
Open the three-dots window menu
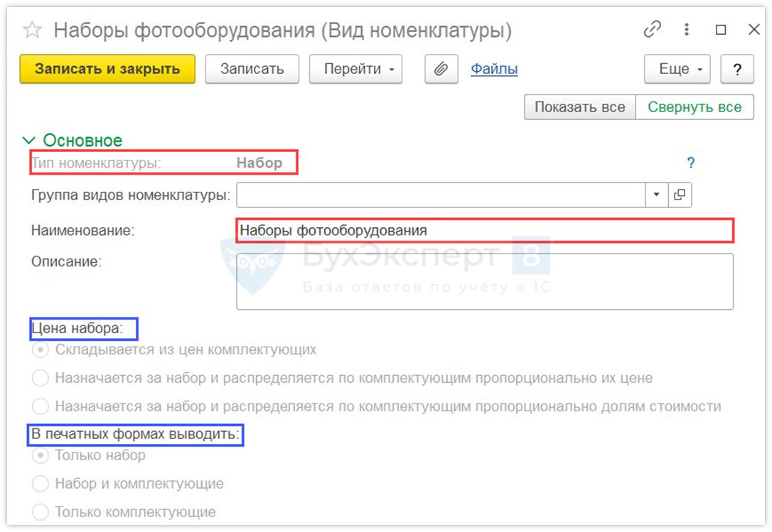tap(686, 30)
